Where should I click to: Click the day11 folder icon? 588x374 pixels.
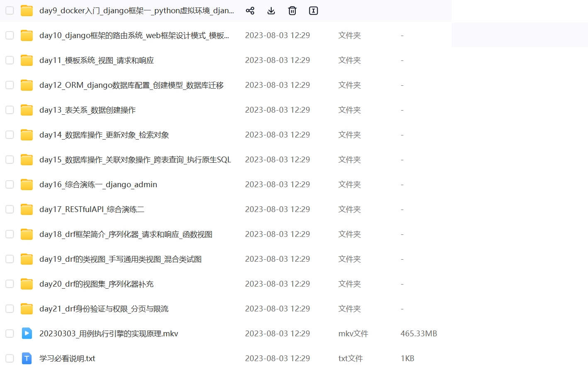[x=27, y=60]
